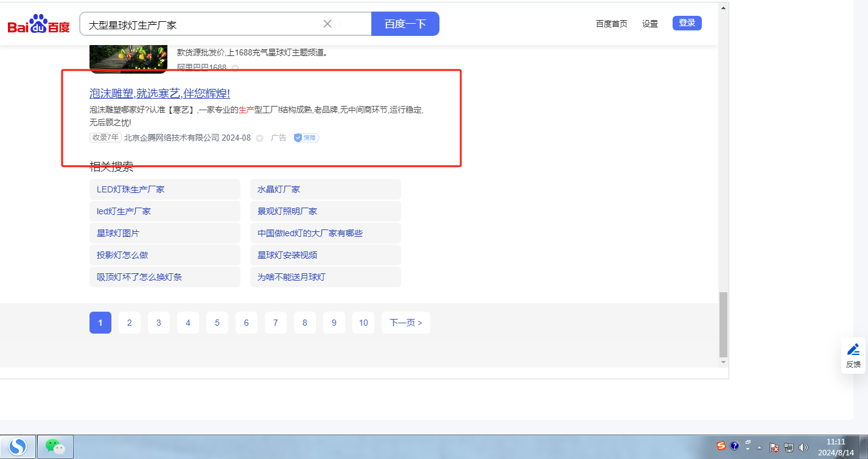The width and height of the screenshot is (868, 459).
Task: Click the scrollbar down arrow
Action: tap(723, 362)
